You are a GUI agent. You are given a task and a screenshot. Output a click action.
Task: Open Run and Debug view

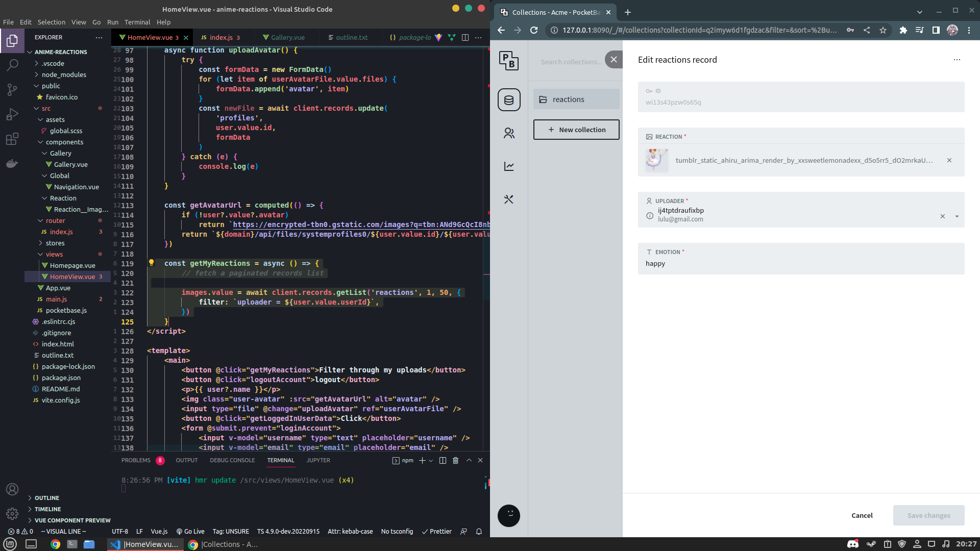tap(12, 114)
